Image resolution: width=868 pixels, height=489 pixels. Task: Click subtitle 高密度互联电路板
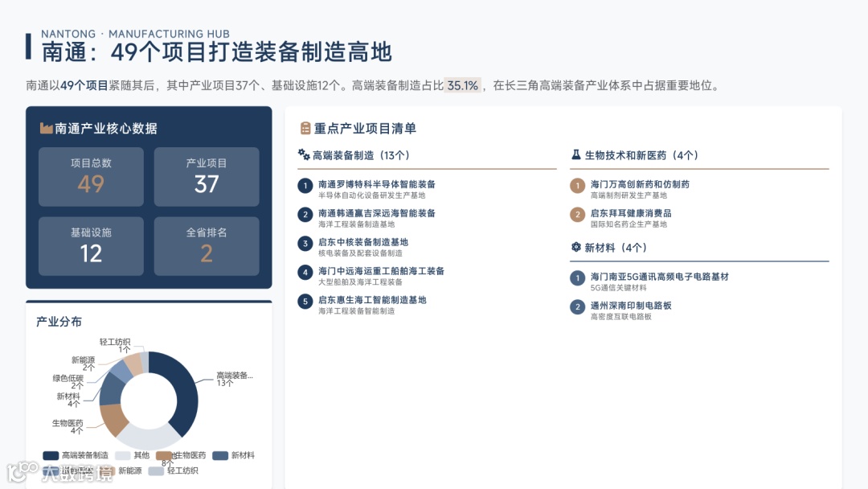(x=621, y=317)
